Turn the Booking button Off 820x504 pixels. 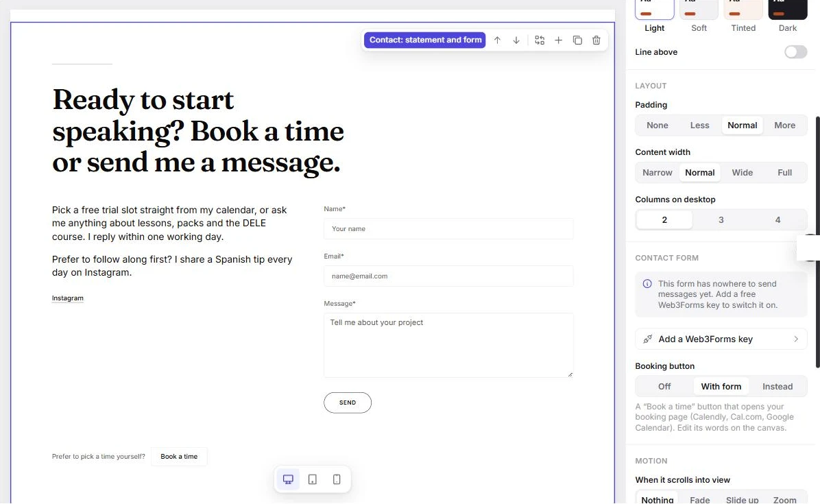(x=664, y=386)
